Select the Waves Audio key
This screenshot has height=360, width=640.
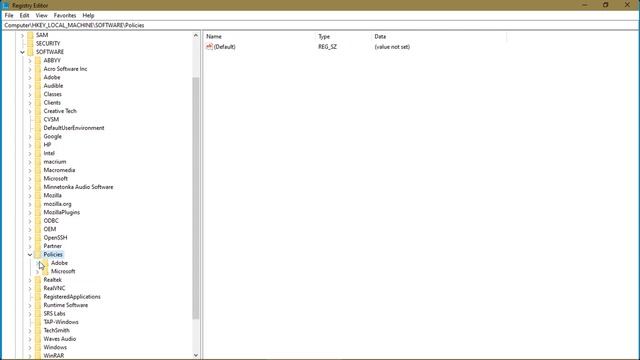coord(60,339)
